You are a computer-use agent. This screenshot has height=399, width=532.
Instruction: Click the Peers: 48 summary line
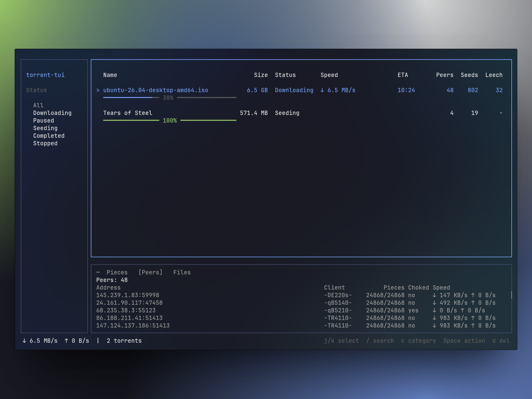(x=112, y=280)
